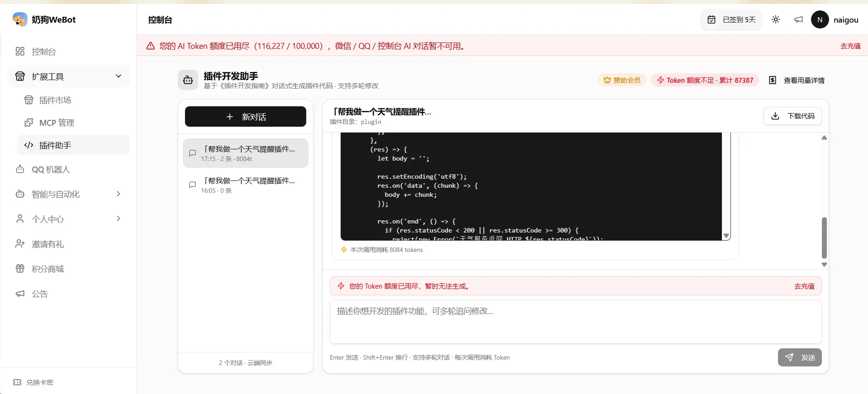Open the QQ 机器人 page

coord(69,170)
